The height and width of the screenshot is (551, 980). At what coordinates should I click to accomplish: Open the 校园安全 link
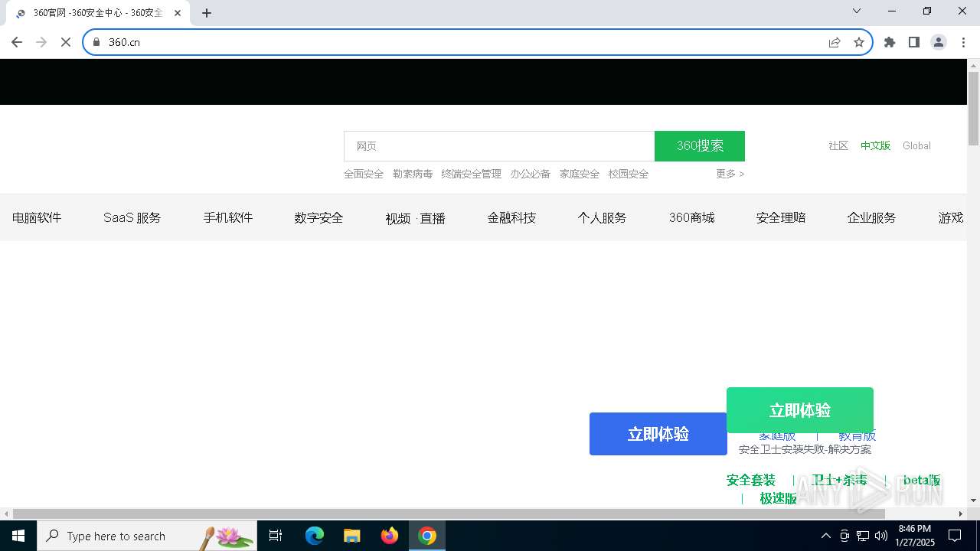pyautogui.click(x=629, y=174)
